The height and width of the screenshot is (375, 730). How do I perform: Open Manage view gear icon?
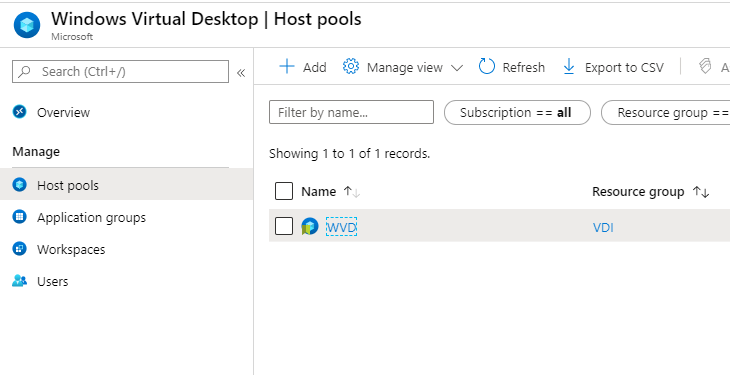351,67
